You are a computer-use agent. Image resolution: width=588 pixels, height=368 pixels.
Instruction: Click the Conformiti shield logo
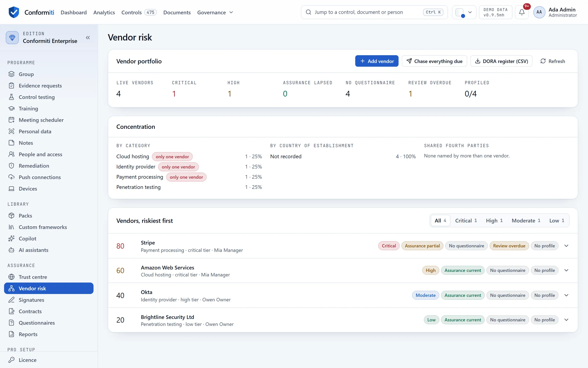click(x=14, y=12)
